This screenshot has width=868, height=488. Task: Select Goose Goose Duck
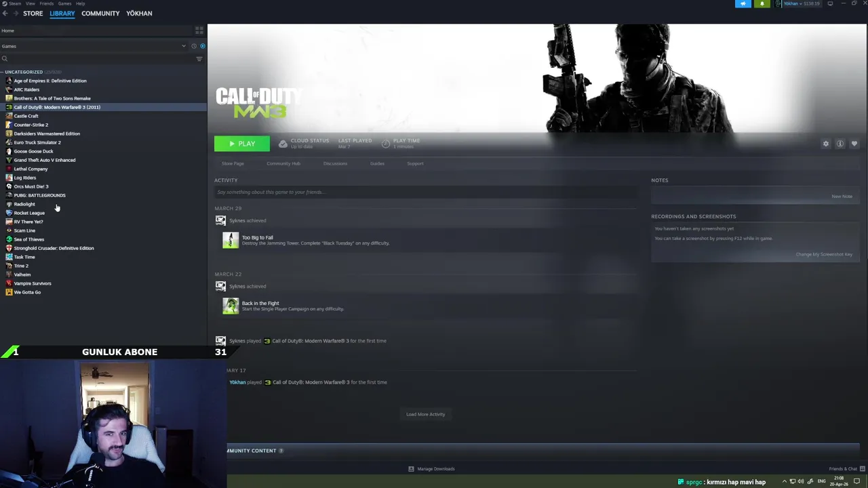pos(33,151)
